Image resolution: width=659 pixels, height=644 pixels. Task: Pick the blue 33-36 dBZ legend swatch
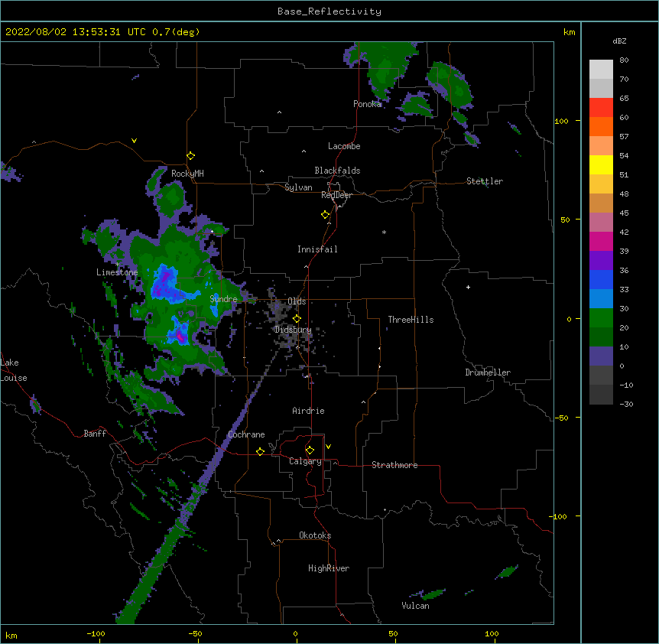click(x=601, y=279)
